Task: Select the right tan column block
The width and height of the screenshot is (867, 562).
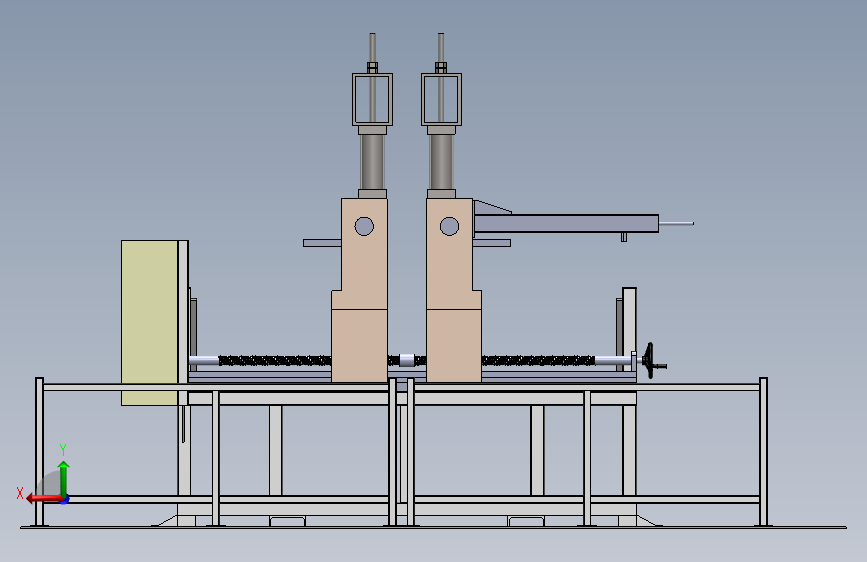Action: [x=453, y=290]
